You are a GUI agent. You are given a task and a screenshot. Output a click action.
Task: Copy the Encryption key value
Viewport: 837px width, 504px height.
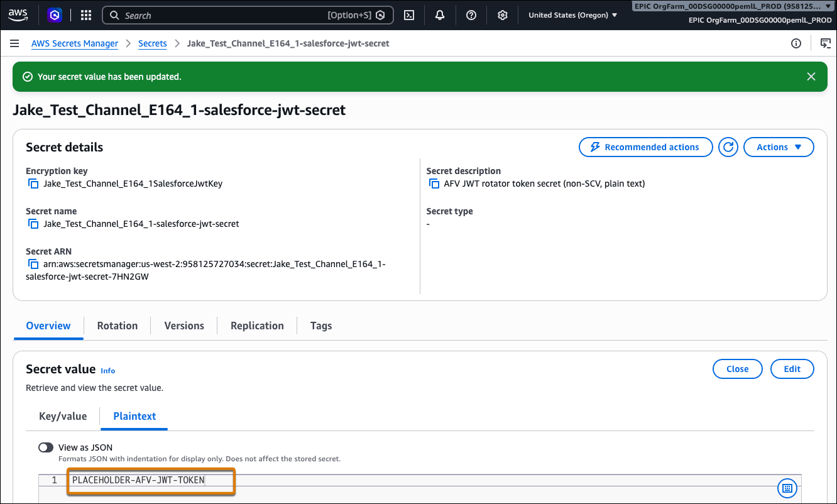[x=33, y=184]
